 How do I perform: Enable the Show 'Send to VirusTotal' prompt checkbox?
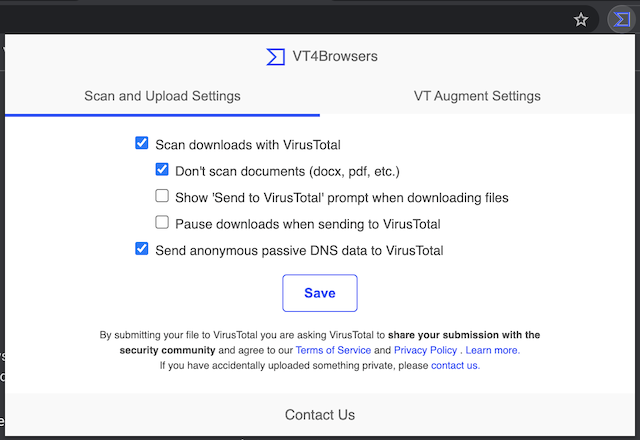click(162, 197)
